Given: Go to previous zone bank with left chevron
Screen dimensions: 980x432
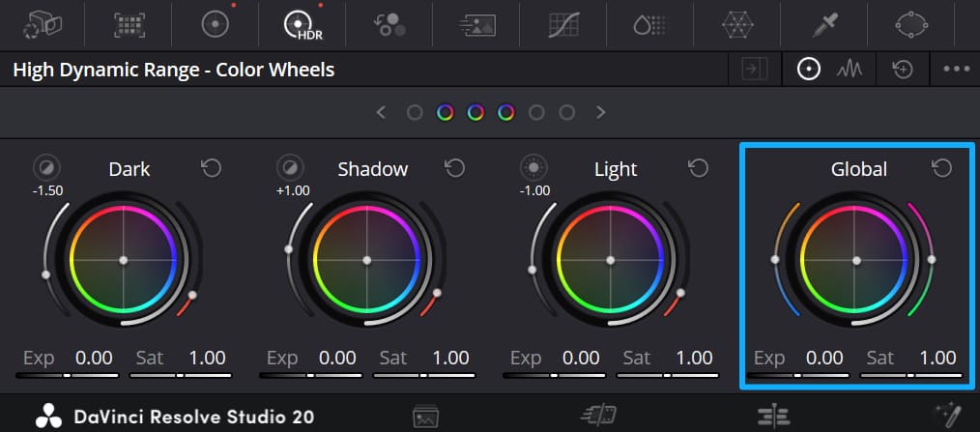Looking at the screenshot, I should click(381, 112).
